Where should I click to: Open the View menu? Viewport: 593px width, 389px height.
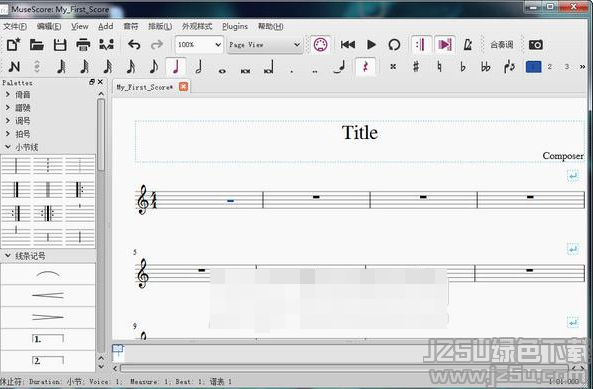pyautogui.click(x=80, y=26)
